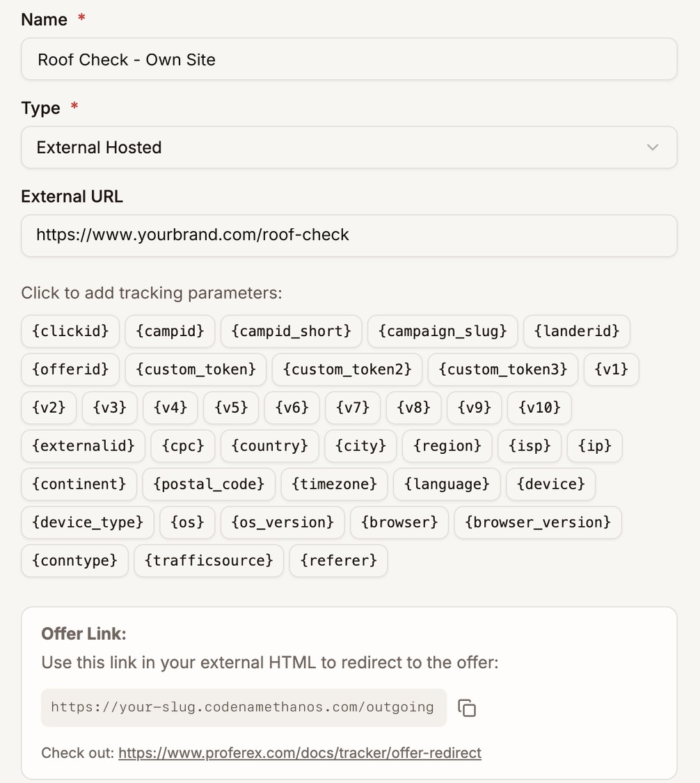Insert the {v3} parameter chip
700x783 pixels.
(109, 407)
